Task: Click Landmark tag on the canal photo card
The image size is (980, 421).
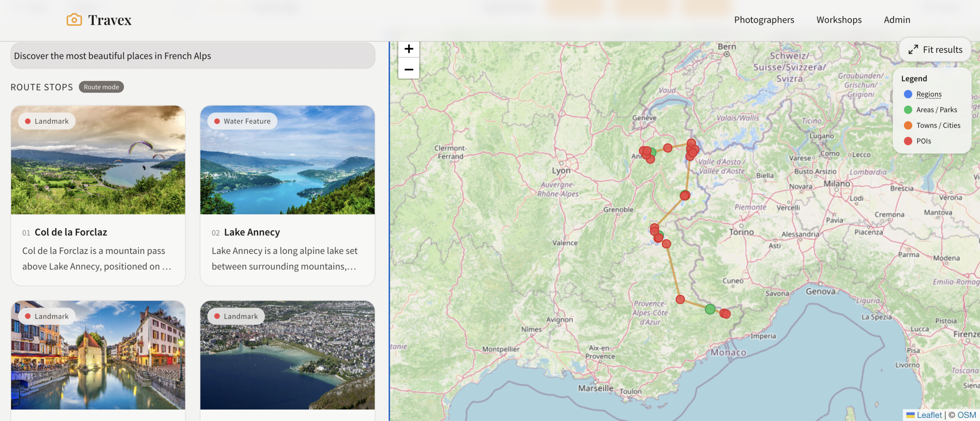Action: pyautogui.click(x=47, y=316)
